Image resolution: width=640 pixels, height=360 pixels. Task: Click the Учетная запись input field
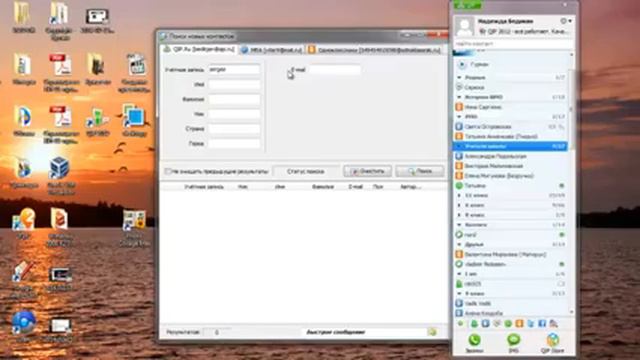tap(234, 70)
